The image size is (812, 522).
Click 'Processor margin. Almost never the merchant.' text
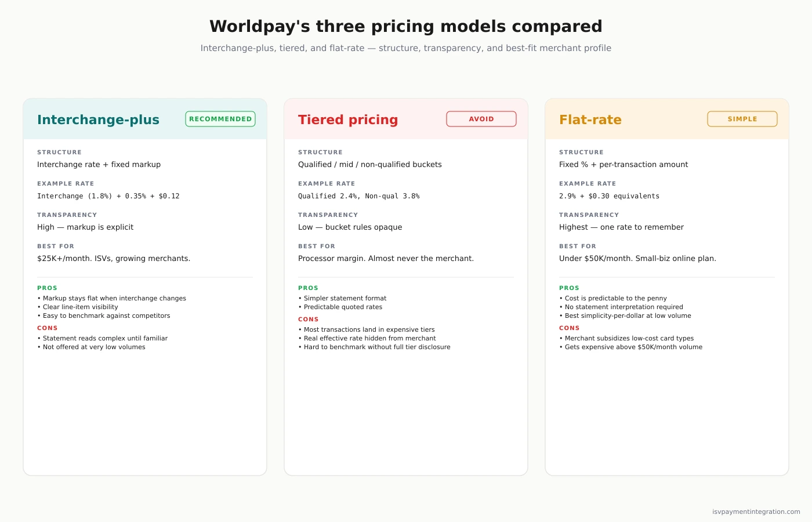click(386, 259)
